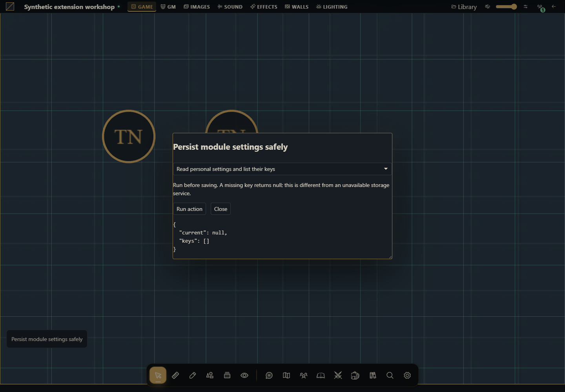This screenshot has width=565, height=392.
Task: Click the Run action button
Action: (190, 209)
